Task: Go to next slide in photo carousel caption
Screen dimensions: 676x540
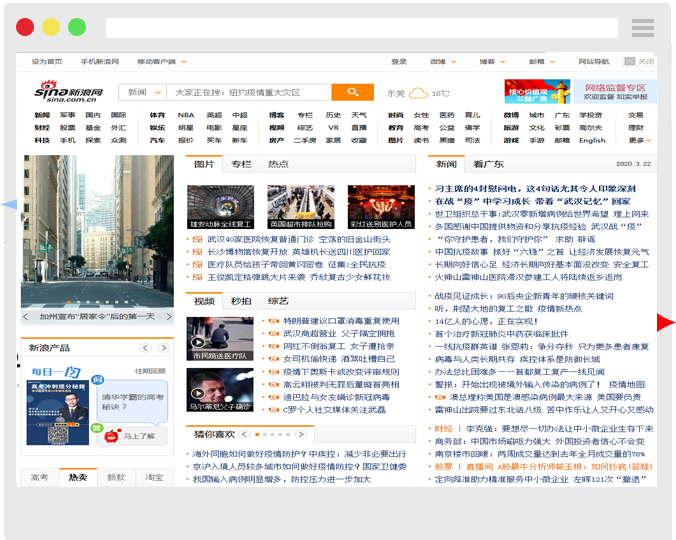Action: 170,317
